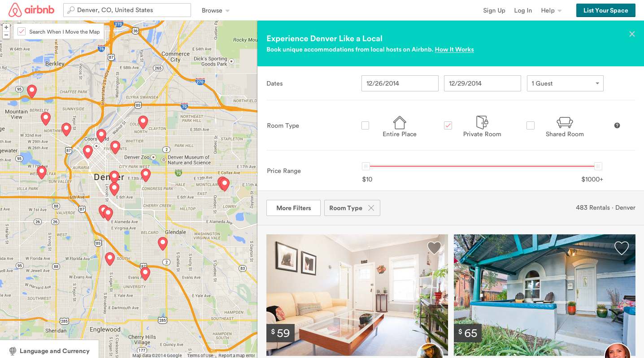Open the map pin near South Logan St

[110, 259]
